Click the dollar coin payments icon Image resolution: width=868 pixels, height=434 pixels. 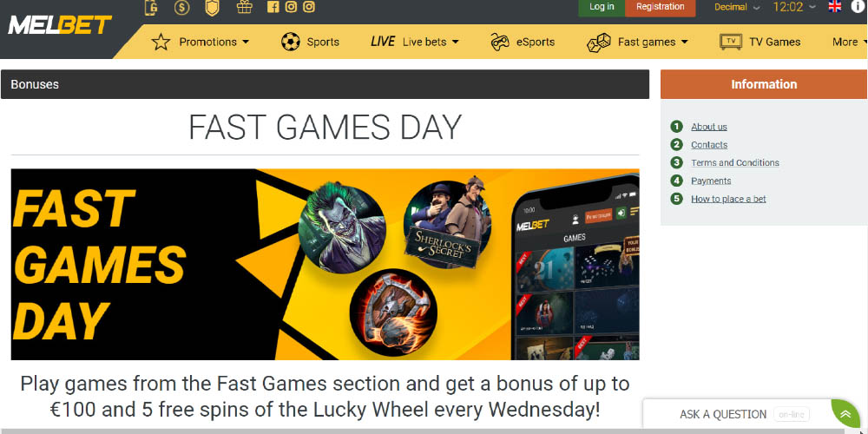click(181, 7)
